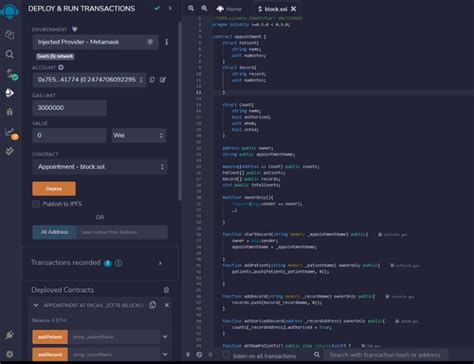Open the Wei unit dropdown
474x364 pixels.
tap(139, 135)
